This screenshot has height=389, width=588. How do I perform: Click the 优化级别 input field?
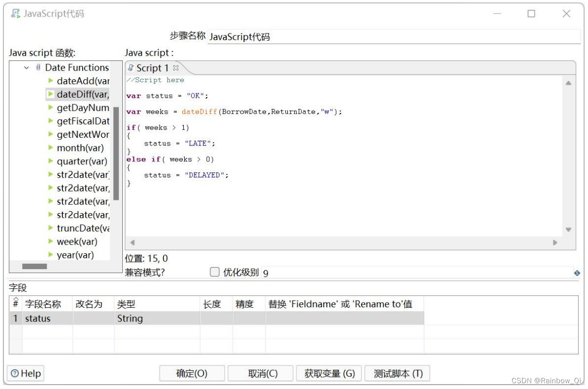click(x=417, y=273)
